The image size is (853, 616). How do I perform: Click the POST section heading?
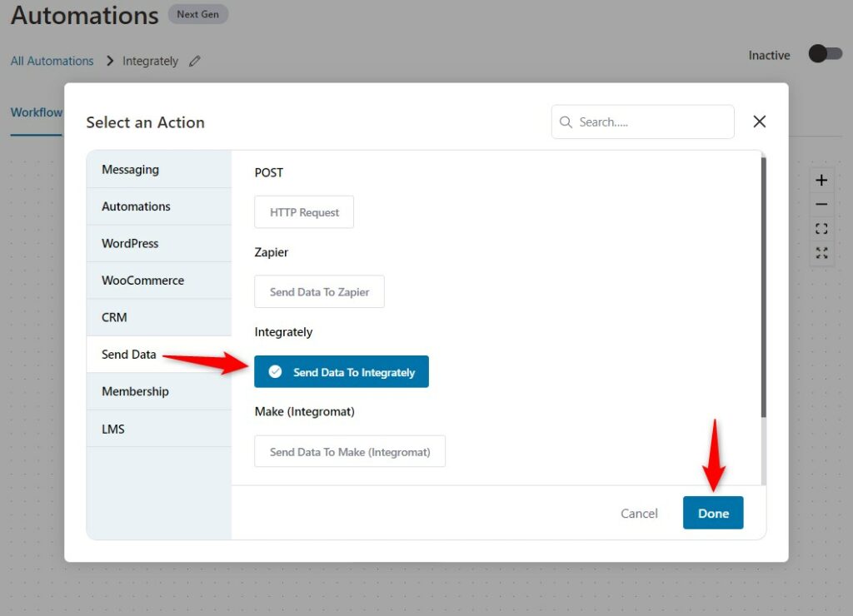pyautogui.click(x=269, y=173)
